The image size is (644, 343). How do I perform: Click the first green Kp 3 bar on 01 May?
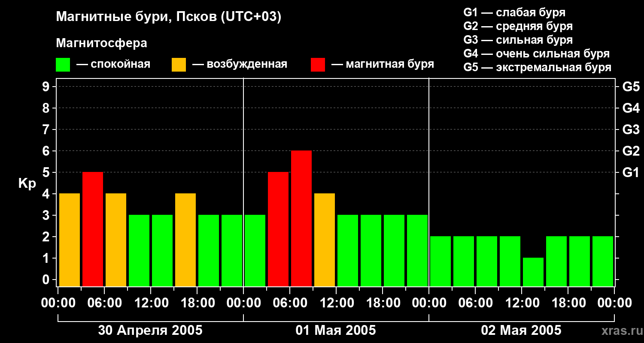point(255,250)
